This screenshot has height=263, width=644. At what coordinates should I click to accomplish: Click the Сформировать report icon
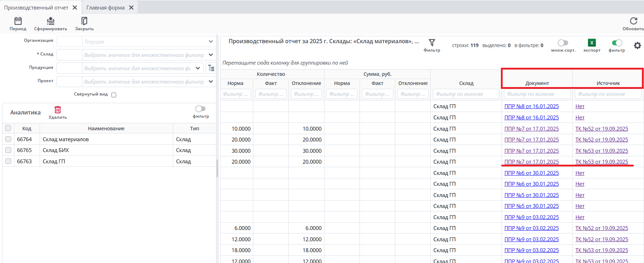pos(51,21)
